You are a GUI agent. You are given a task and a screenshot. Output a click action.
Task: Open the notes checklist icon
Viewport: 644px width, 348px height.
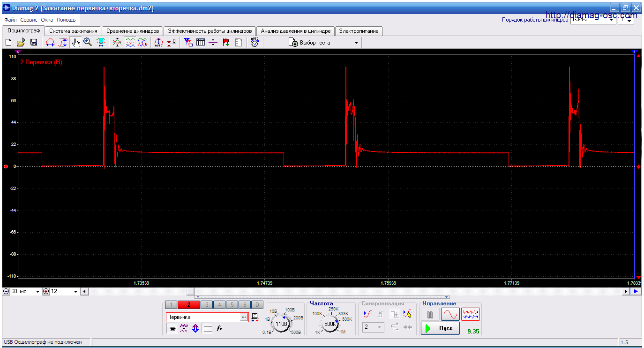click(x=239, y=43)
